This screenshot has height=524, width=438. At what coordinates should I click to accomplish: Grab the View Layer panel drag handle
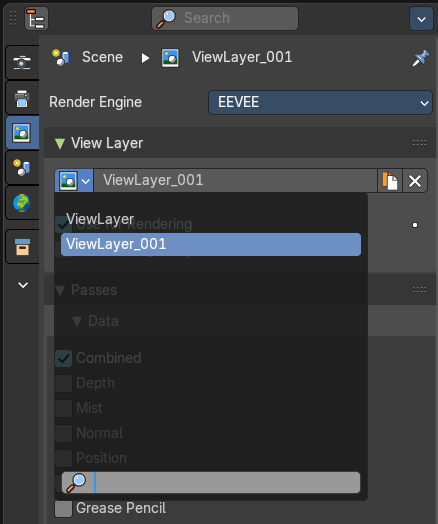point(419,143)
